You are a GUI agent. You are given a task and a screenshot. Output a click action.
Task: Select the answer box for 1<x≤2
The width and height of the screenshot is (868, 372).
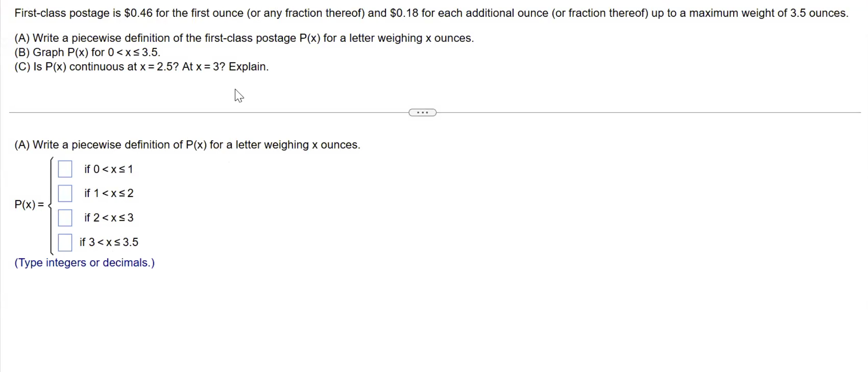pos(65,194)
